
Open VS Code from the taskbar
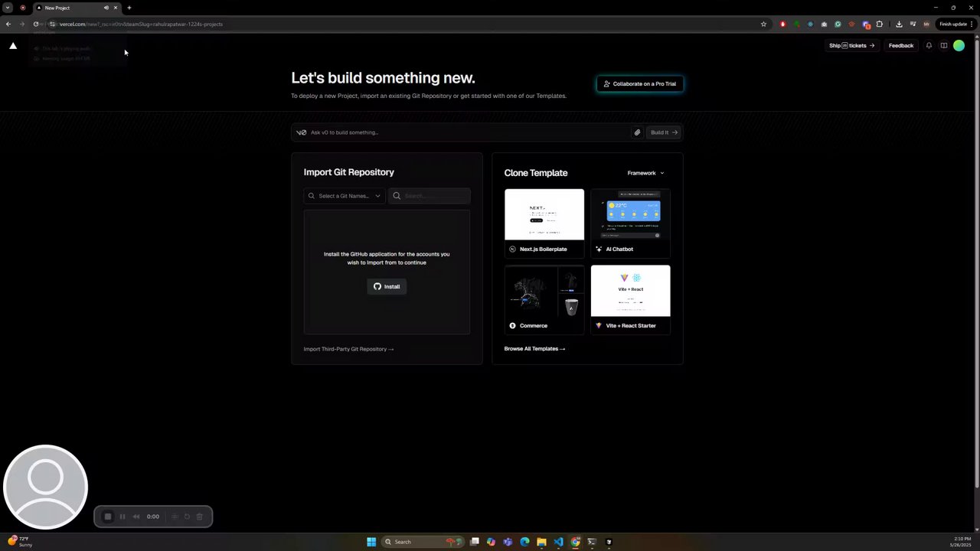pyautogui.click(x=558, y=542)
